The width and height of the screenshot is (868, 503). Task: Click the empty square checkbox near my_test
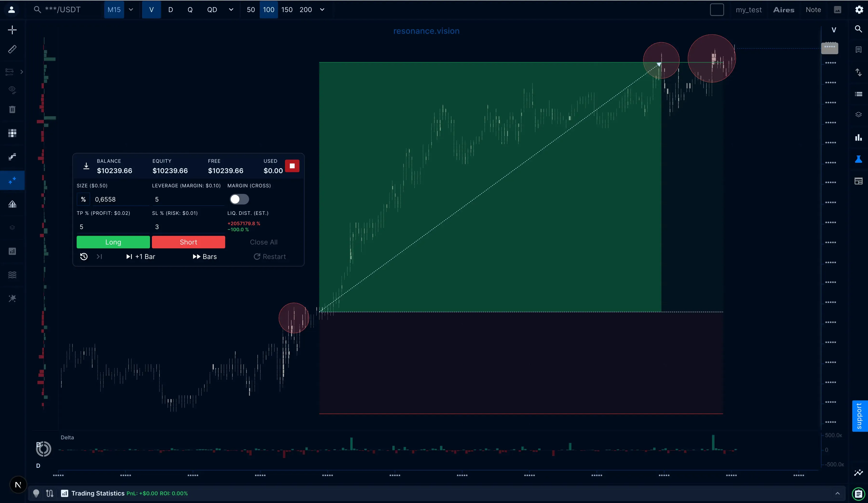click(717, 10)
